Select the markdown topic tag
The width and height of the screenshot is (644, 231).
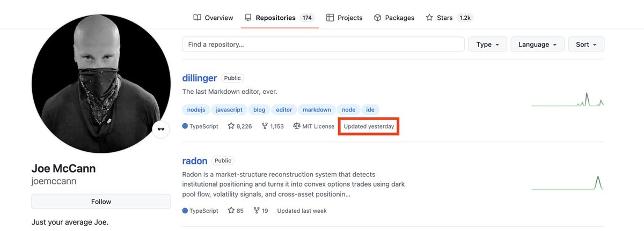click(x=317, y=110)
